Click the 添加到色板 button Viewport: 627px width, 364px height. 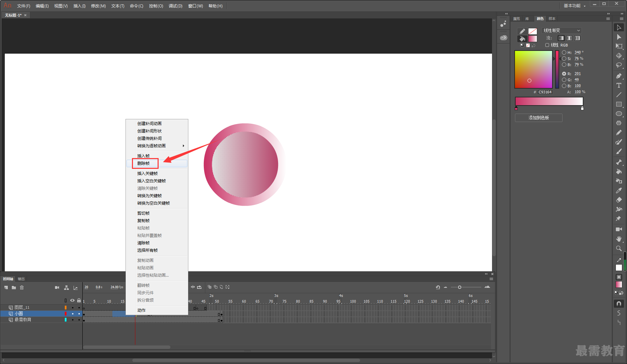(x=539, y=118)
